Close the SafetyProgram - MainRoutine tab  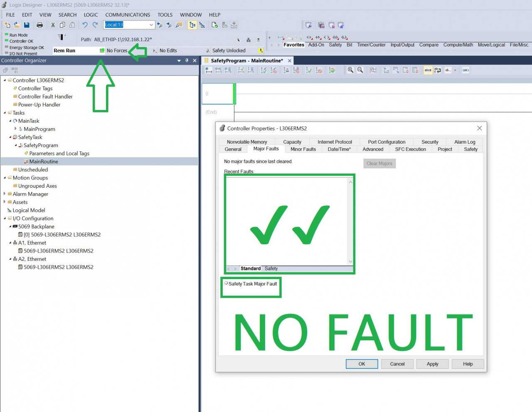pos(290,61)
